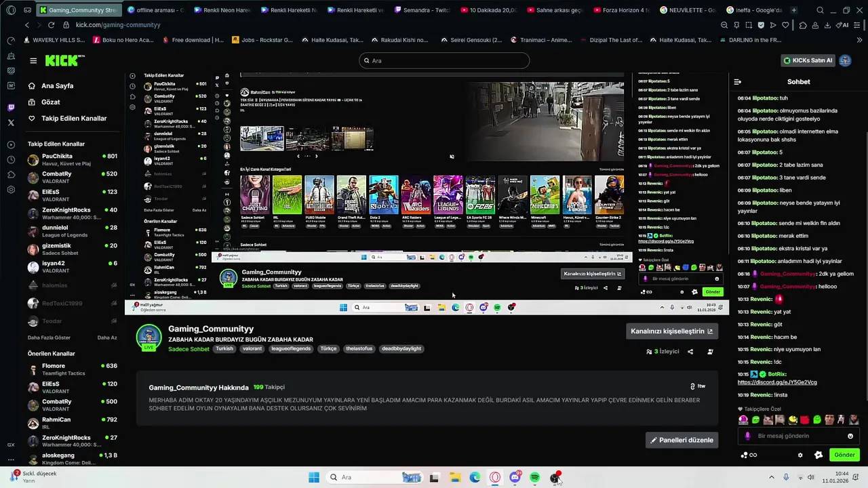The width and height of the screenshot is (868, 488).
Task: Open Twitch in the Opera sidebar
Action: click(x=11, y=108)
